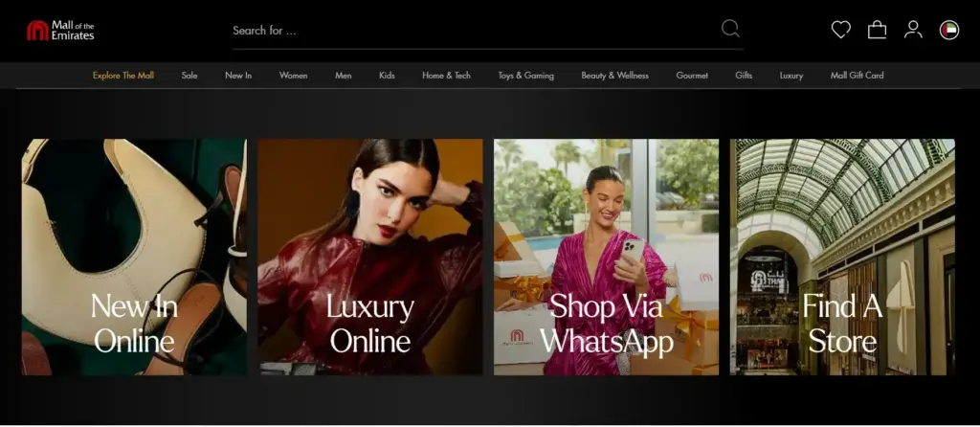Screen dimensions: 980x427
Task: Open Home & Tech category
Action: [446, 76]
